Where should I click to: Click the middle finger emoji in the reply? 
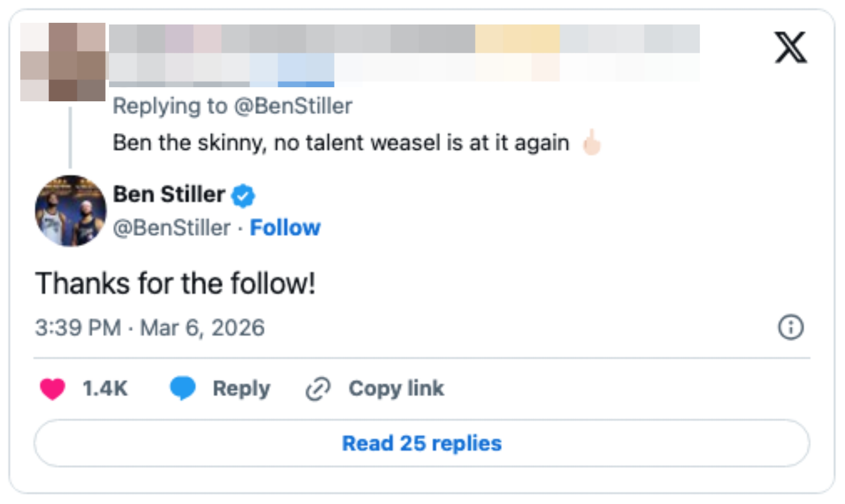[591, 143]
